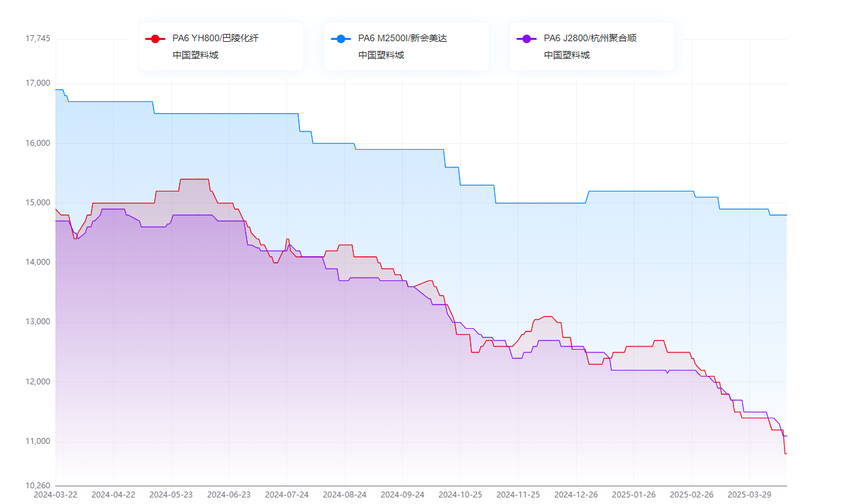
Task: Select the 2025-01-26 x-axis date
Action: [634, 495]
